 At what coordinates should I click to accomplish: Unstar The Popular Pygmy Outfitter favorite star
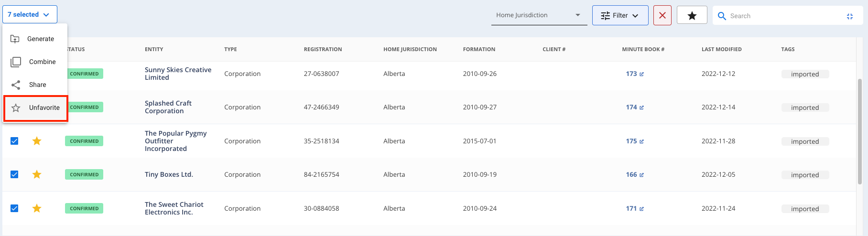(37, 141)
